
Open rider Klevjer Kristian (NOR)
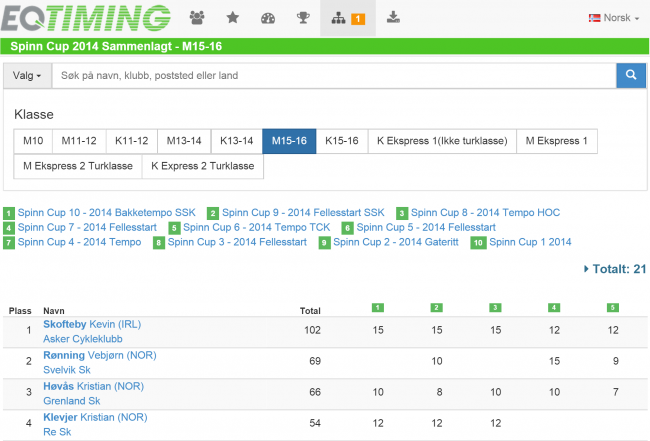click(95, 417)
